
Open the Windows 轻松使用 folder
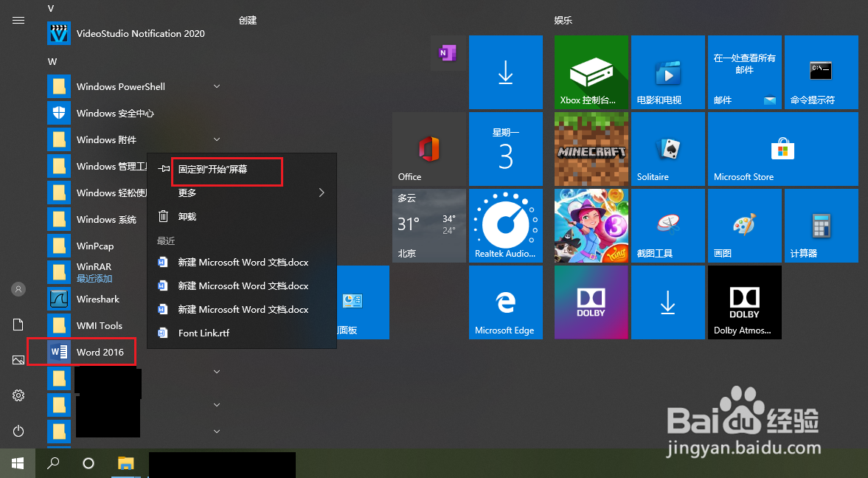97,193
